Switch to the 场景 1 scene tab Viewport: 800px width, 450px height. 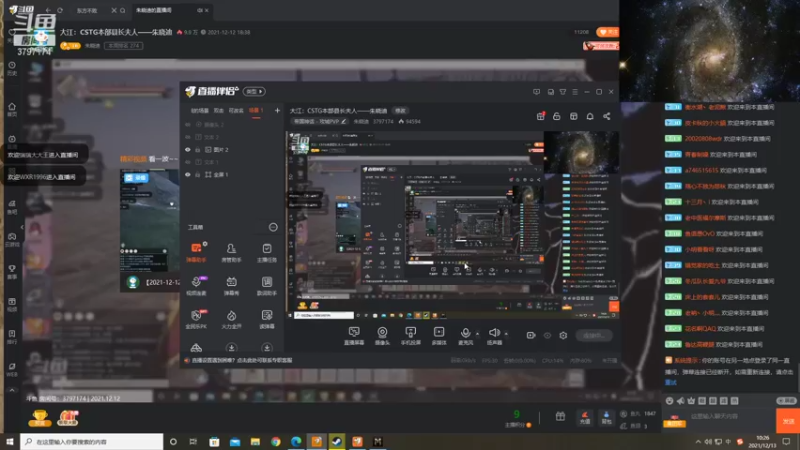(256, 110)
